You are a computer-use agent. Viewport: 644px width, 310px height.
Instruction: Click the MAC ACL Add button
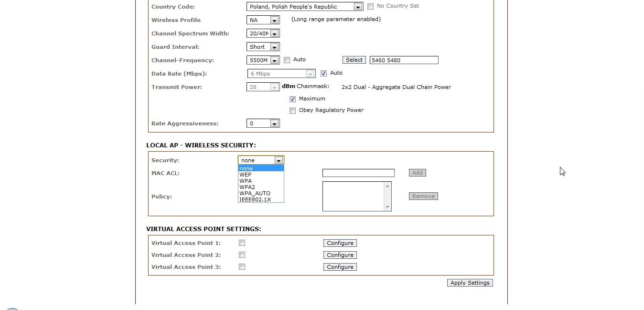[x=418, y=173]
